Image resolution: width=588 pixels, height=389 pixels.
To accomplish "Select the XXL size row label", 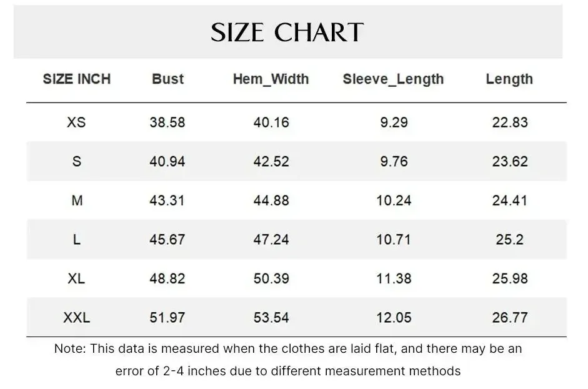I will pyautogui.click(x=76, y=318).
